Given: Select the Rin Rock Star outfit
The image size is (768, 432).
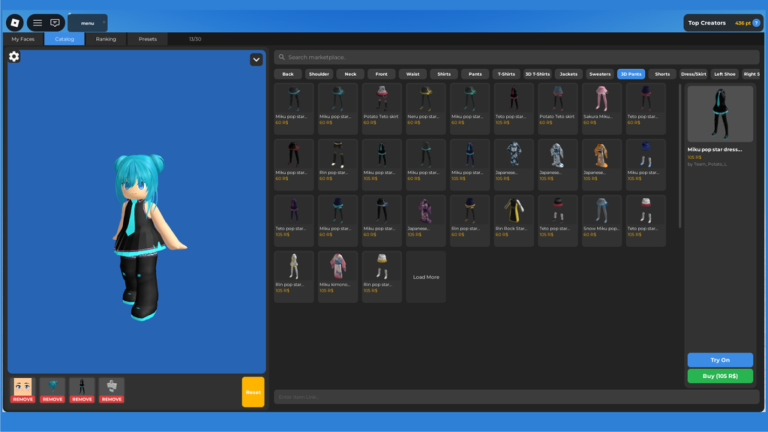Looking at the screenshot, I should [513, 220].
